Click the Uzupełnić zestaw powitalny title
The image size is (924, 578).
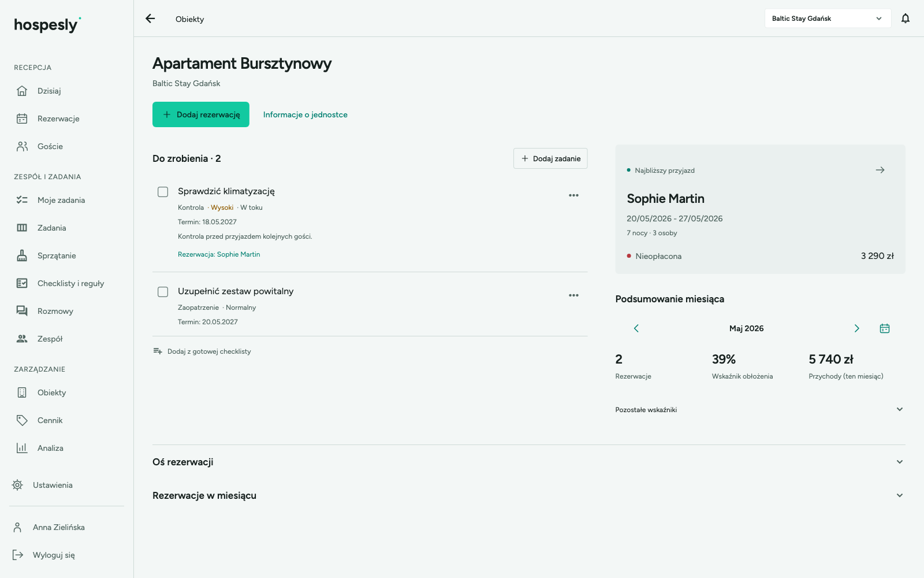(x=236, y=291)
